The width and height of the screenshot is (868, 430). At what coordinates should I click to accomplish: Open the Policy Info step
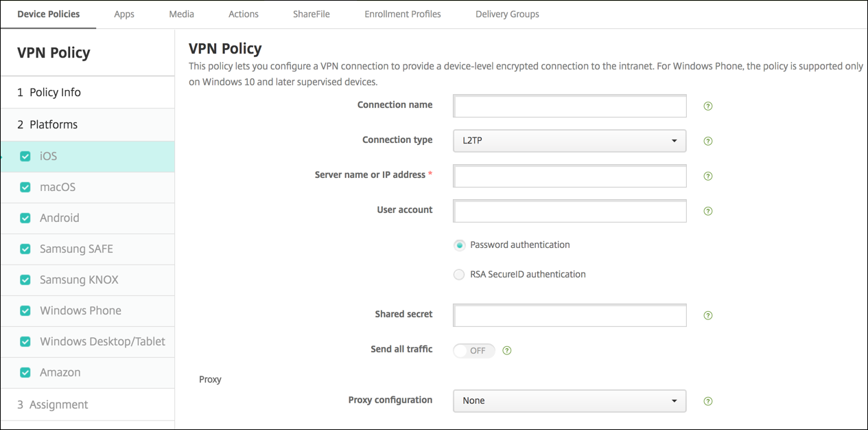[x=49, y=92]
